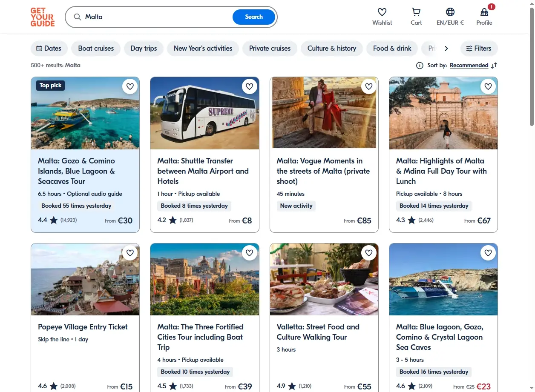Open the Filters panel

point(479,49)
